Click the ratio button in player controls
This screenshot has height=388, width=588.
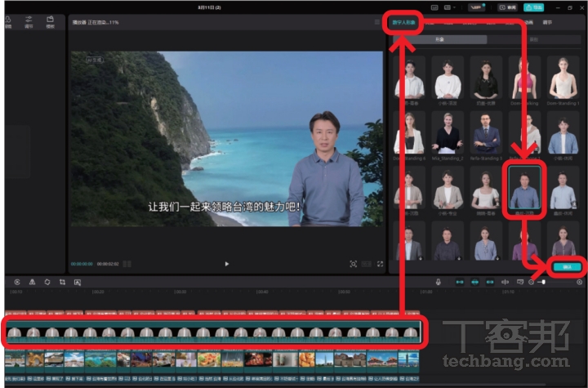(366, 264)
